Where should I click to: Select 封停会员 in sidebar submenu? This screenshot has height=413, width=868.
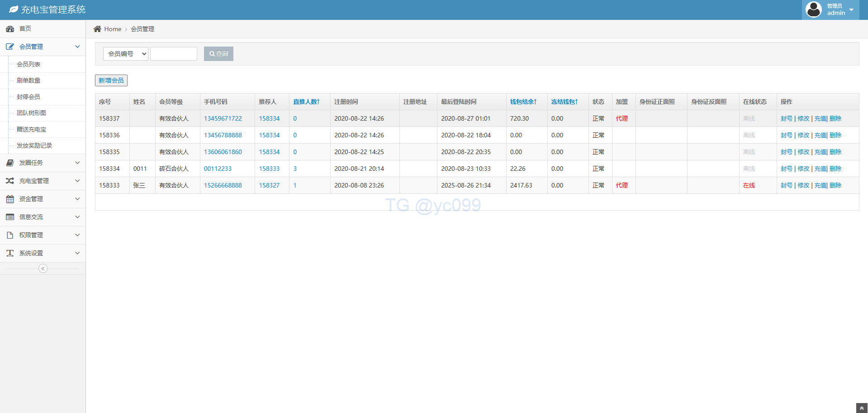pos(28,97)
